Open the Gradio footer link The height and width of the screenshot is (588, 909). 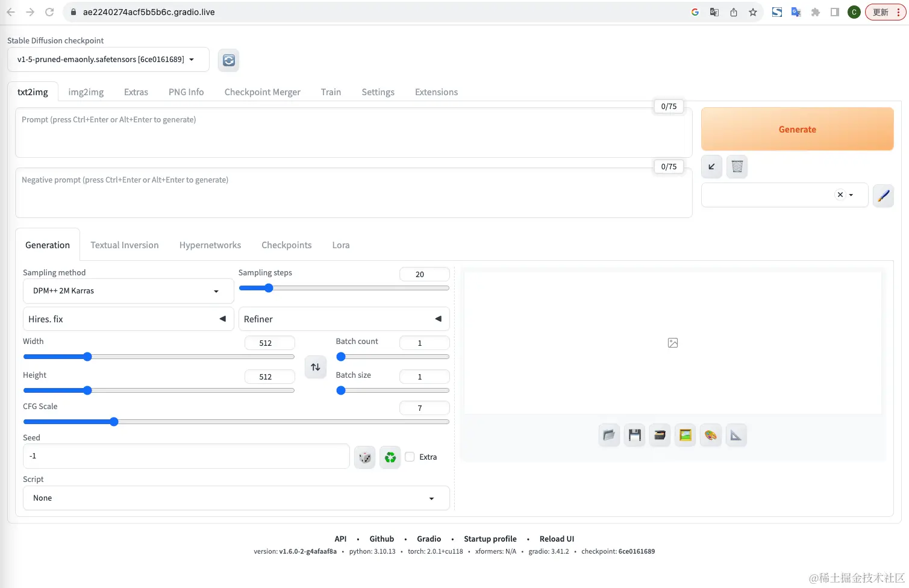point(429,539)
